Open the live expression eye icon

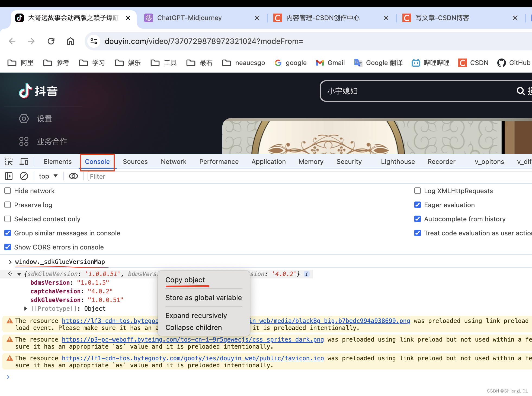(73, 176)
